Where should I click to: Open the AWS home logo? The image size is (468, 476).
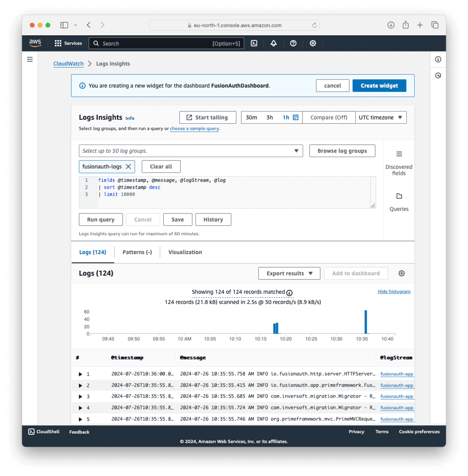(35, 43)
